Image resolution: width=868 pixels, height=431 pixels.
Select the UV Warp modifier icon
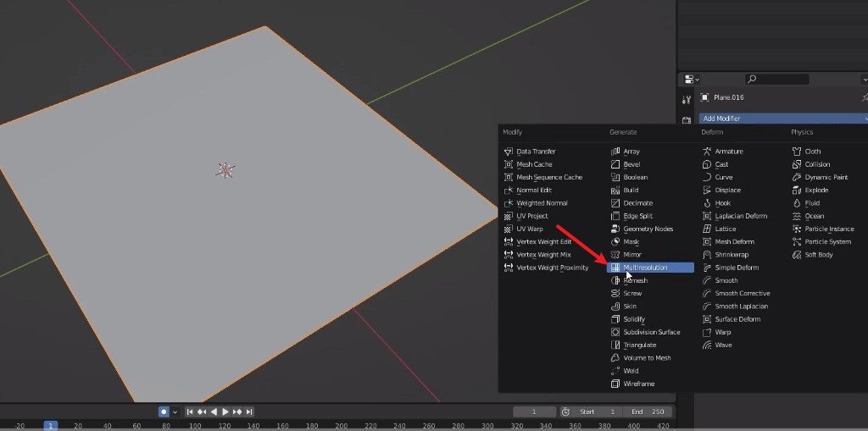click(509, 229)
